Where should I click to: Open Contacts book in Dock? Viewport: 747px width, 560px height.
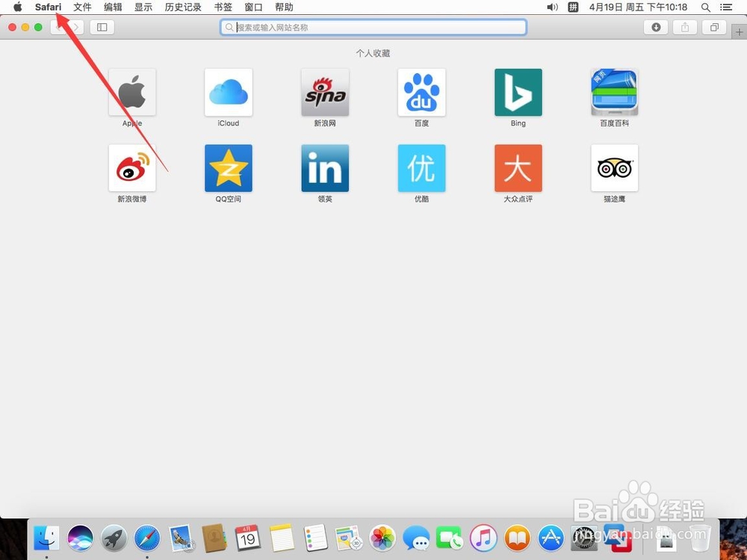pos(214,538)
